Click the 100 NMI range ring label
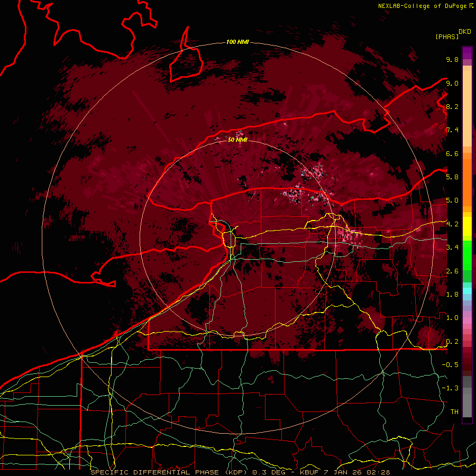Image resolution: width=476 pixels, height=476 pixels. (x=237, y=42)
